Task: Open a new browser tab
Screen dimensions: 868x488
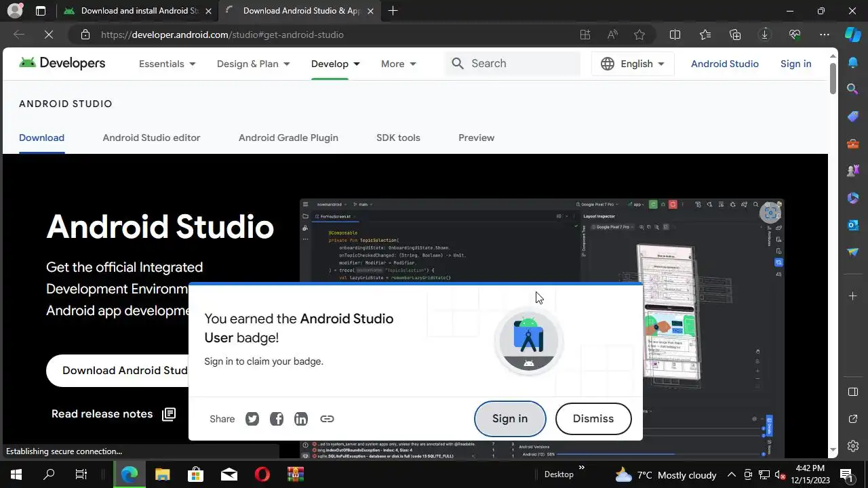Action: coord(393,11)
